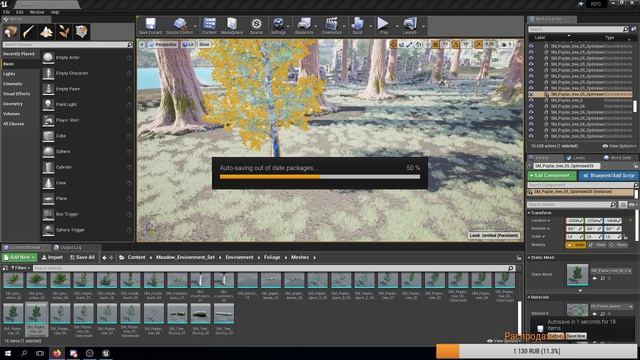Toggle eye of first World Outliner row
640x360 pixels.
coord(531,46)
